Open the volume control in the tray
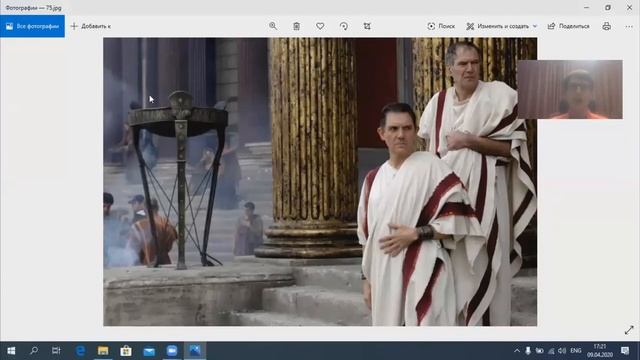 click(562, 351)
